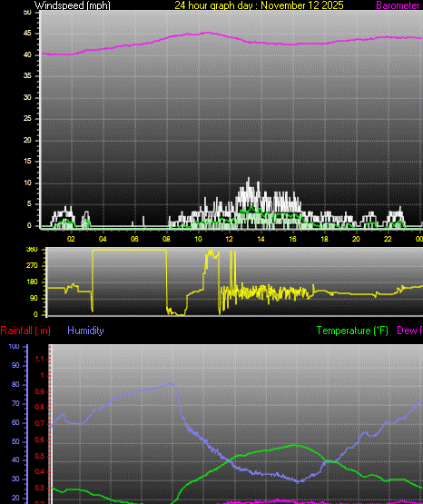The height and width of the screenshot is (504, 423).
Task: Click 0.6 on the red rainfall axis
Action: coord(39,440)
